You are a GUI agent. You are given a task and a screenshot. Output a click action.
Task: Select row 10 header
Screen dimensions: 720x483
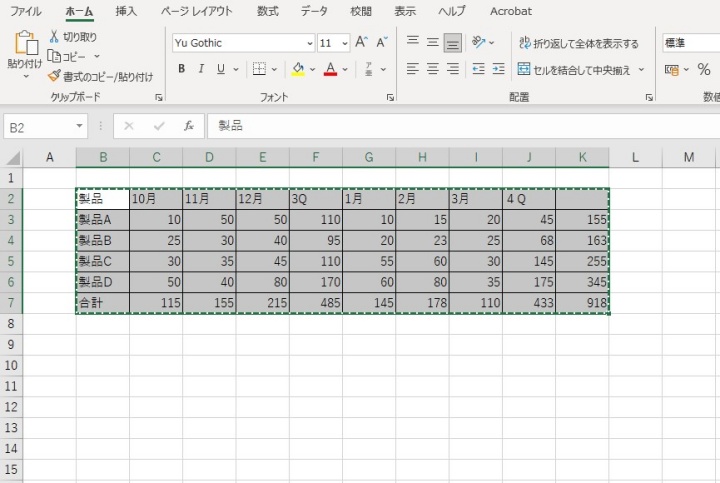pyautogui.click(x=11, y=365)
